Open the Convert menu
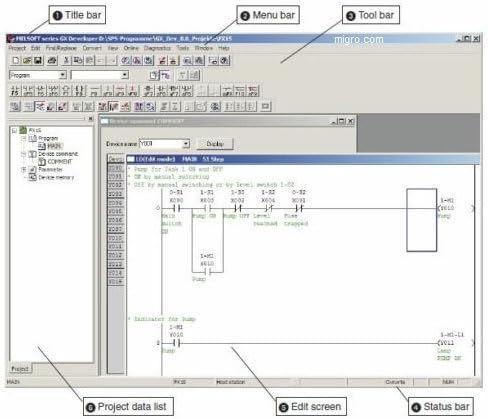This screenshot has width=488, height=419. tap(92, 48)
